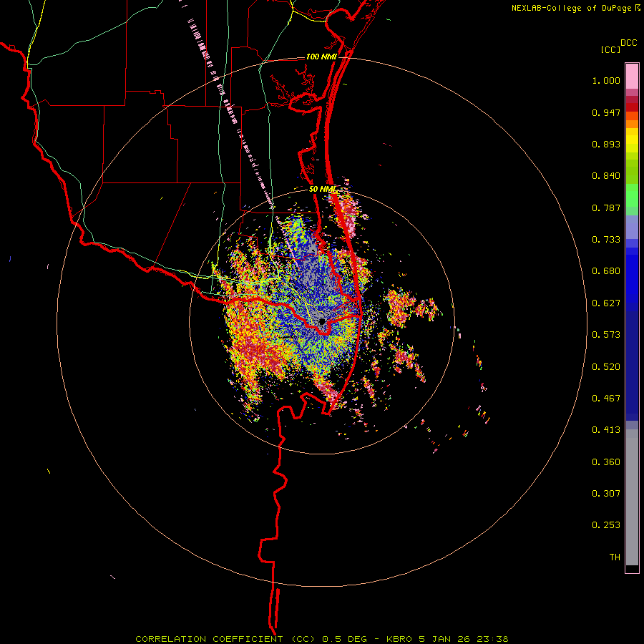Click the 50 NMI range ring label

(x=323, y=190)
